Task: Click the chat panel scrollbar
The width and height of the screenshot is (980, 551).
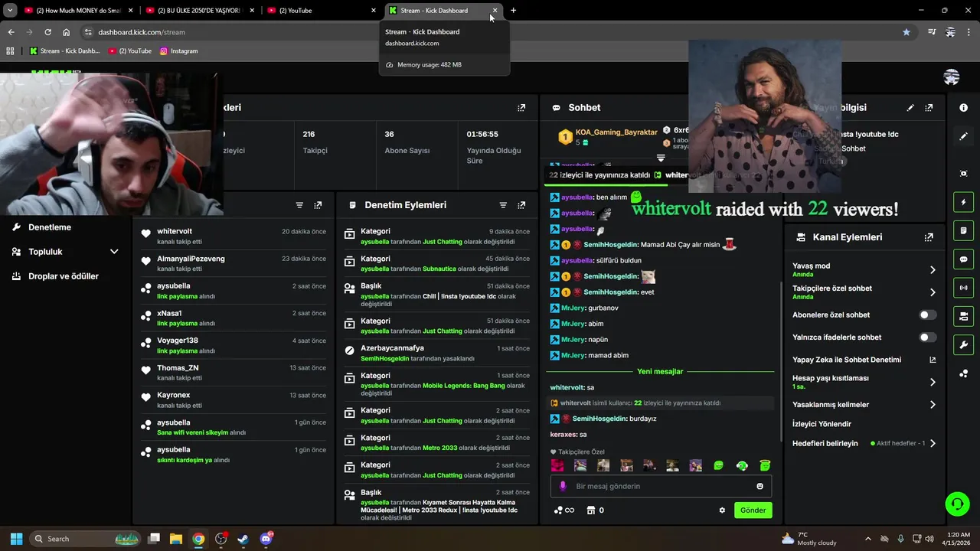Action: (781, 362)
